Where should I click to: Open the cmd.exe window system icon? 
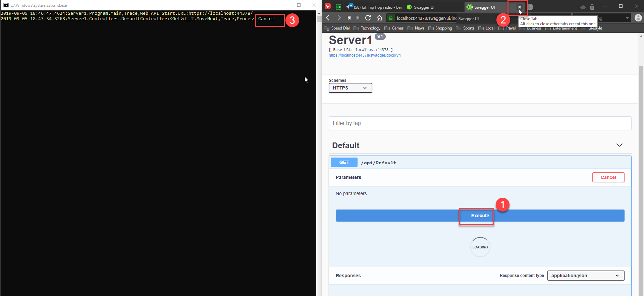coord(6,5)
